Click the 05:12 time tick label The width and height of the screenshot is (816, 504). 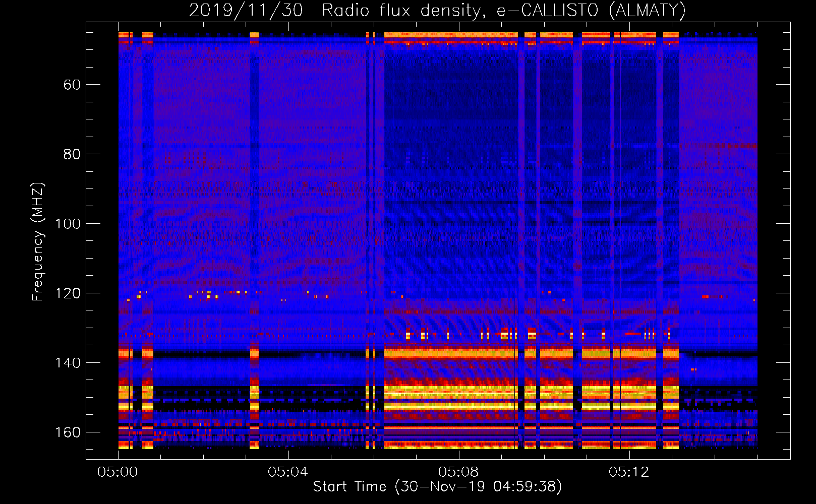(629, 472)
